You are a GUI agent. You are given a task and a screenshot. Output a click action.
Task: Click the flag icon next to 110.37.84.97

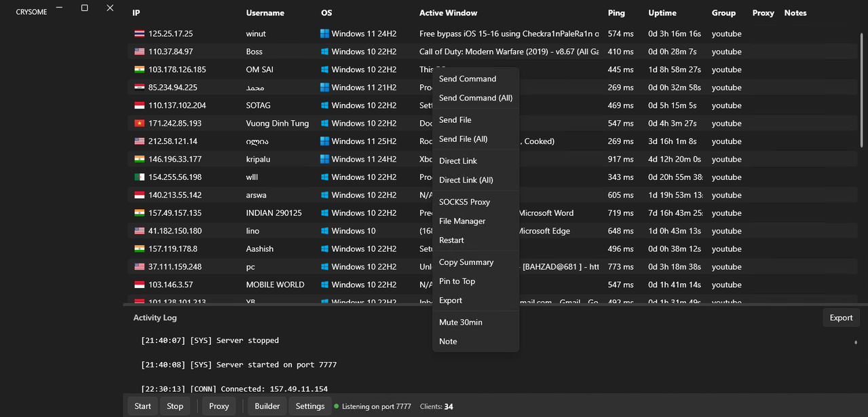139,52
